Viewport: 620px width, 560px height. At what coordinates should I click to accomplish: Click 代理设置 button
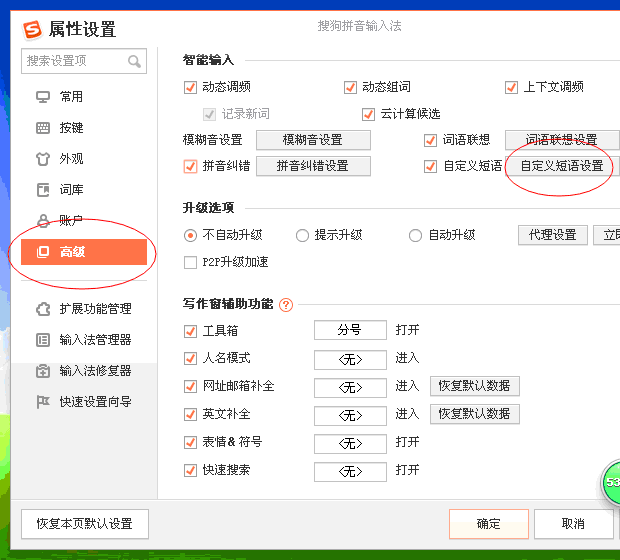553,235
